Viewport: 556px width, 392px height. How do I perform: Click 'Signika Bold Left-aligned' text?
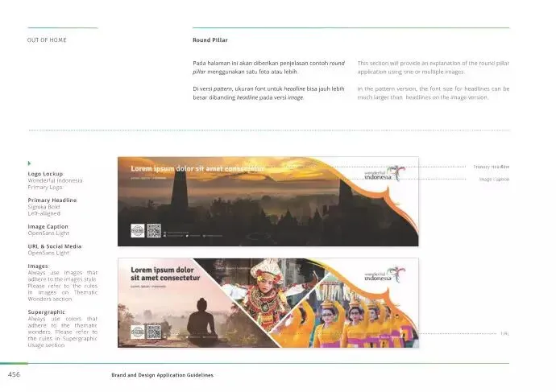[44, 210]
